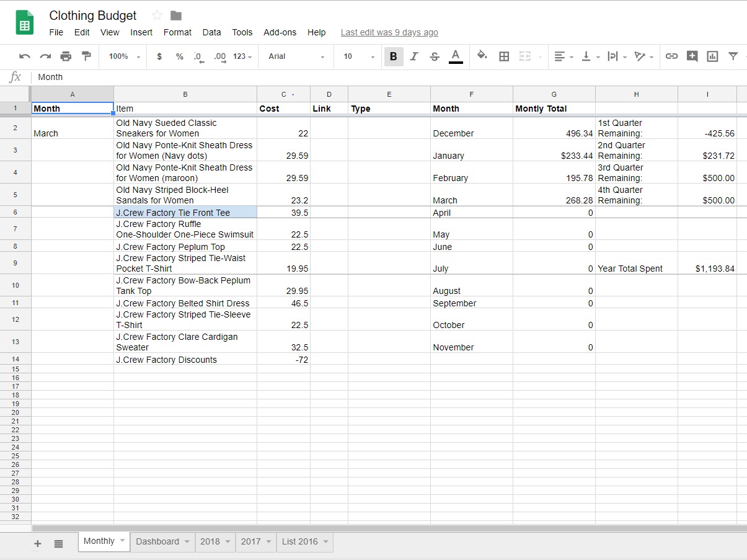Screen dimensions: 747x560
Task: Click the Insert comment icon
Action: point(692,56)
